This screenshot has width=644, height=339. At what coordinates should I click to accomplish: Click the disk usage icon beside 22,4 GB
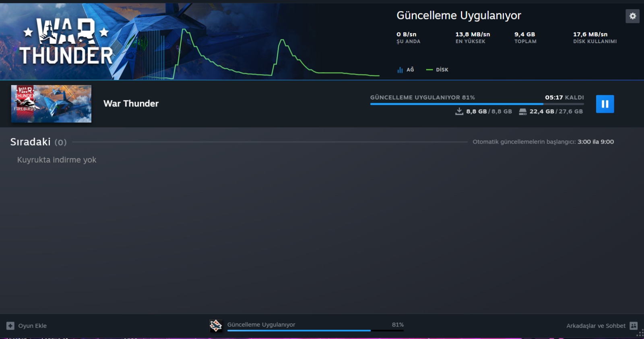[x=522, y=112]
